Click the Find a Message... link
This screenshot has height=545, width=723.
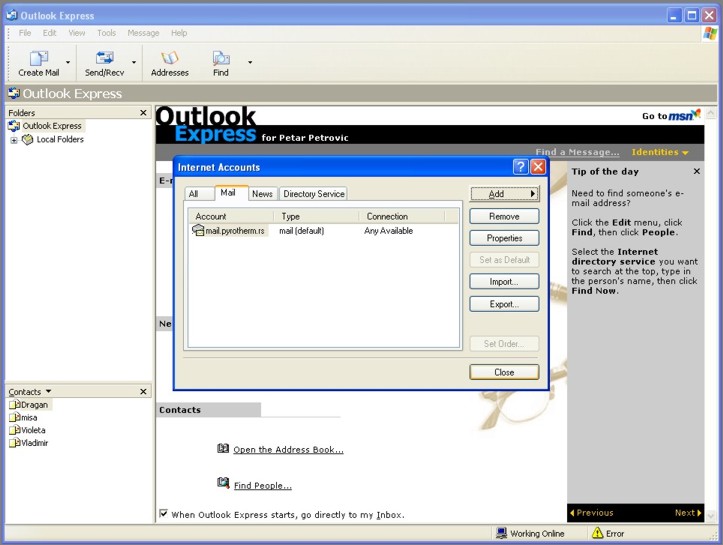tap(577, 152)
